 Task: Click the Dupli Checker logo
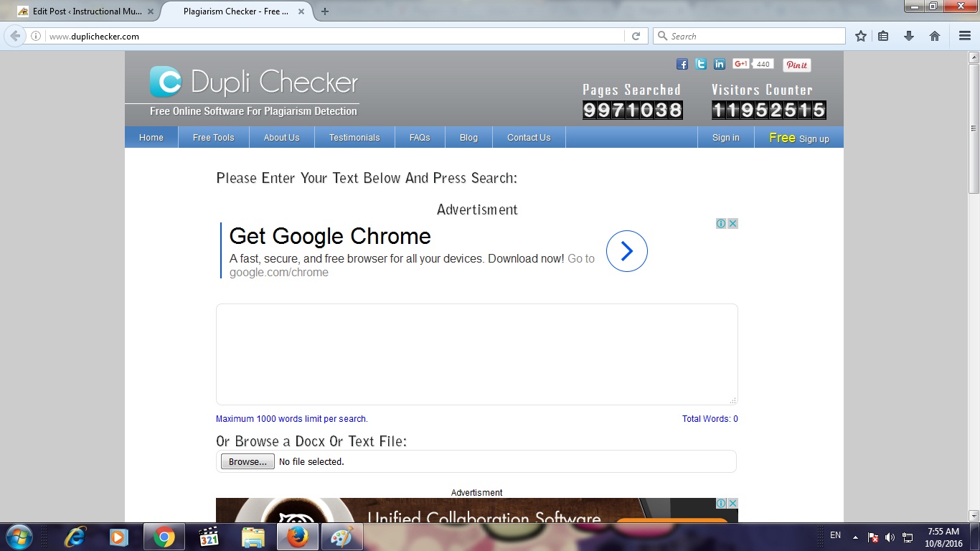pos(253,83)
